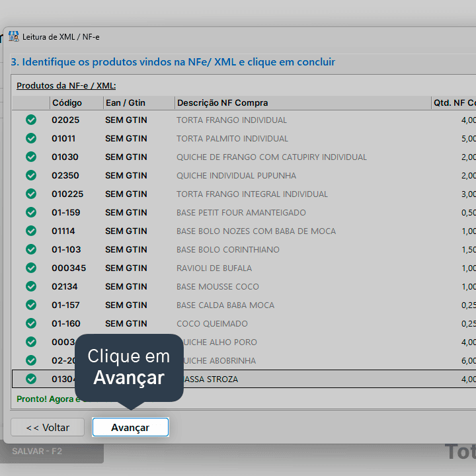The image size is (476, 476).
Task: Click green check icon for BASE BOLO CORINTHIANO
Action: [x=31, y=249]
